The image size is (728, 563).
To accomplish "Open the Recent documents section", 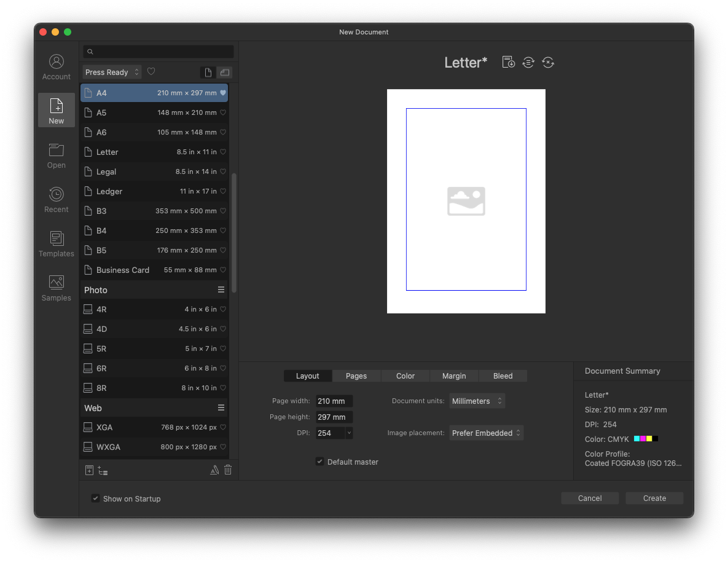I will click(x=56, y=200).
